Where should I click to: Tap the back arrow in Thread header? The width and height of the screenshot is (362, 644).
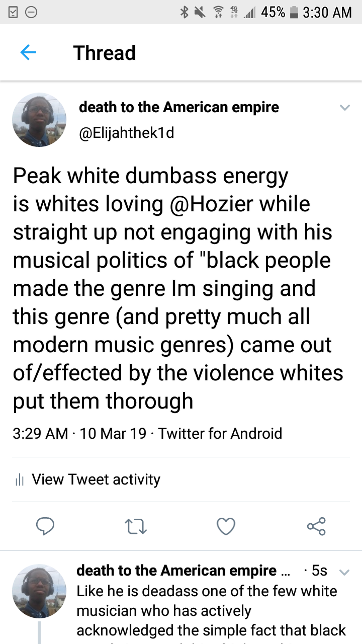pos(28,52)
